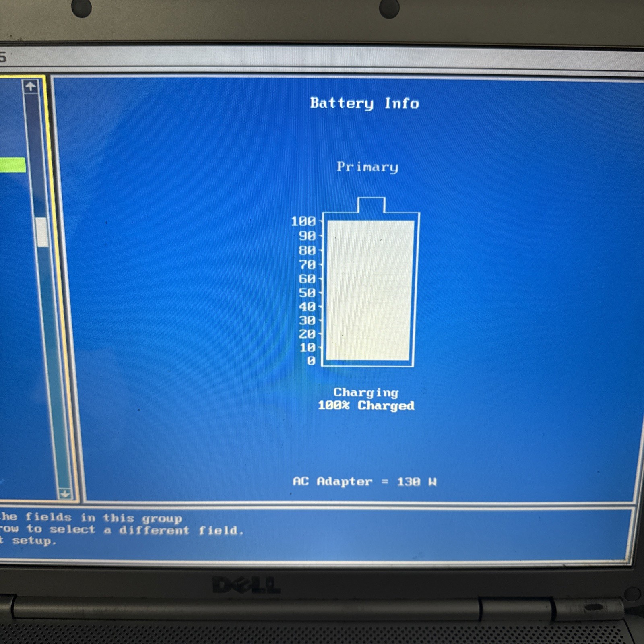The width and height of the screenshot is (644, 644).
Task: Click the '100% Charged' status text
Action: [366, 406]
